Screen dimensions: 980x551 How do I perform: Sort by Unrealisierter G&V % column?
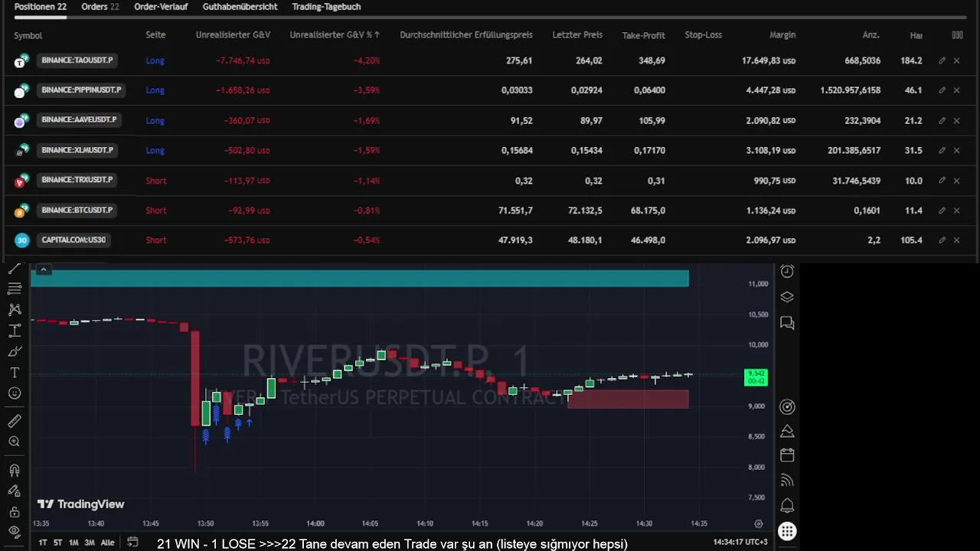(x=335, y=35)
